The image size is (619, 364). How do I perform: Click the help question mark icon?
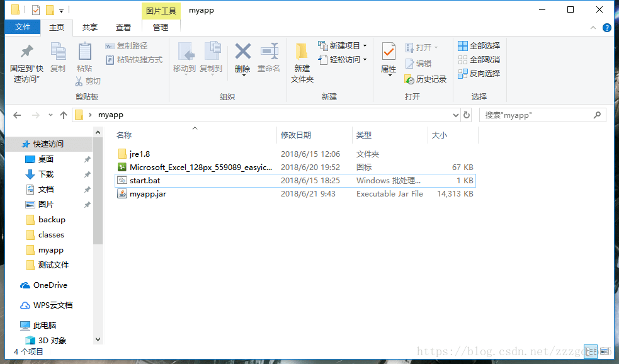(x=607, y=28)
